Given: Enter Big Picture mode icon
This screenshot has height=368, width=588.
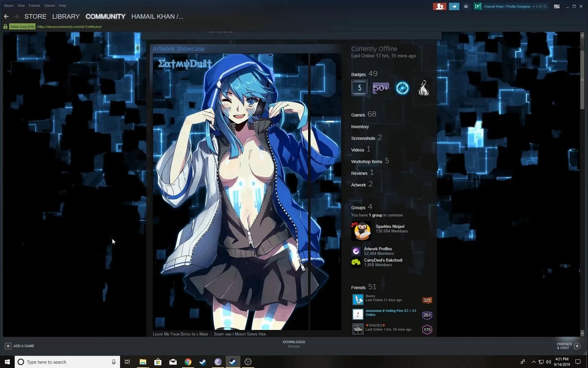Looking at the screenshot, I should (x=557, y=6).
